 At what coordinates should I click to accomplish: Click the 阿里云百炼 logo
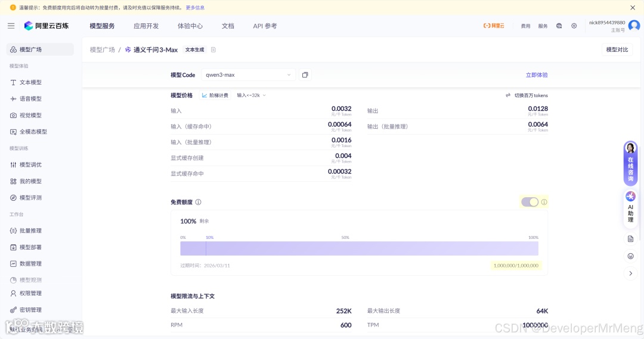tap(47, 26)
